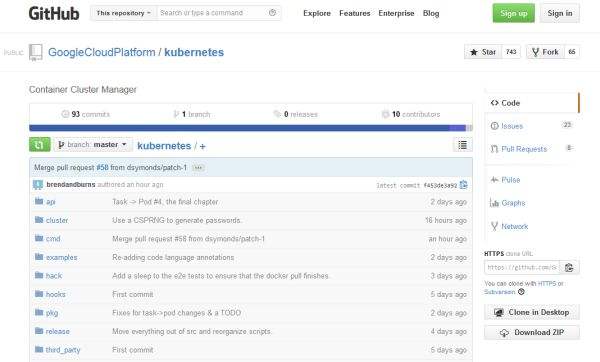600x362 pixels.
Task: Expand the commit message ellipsis
Action: click(198, 168)
